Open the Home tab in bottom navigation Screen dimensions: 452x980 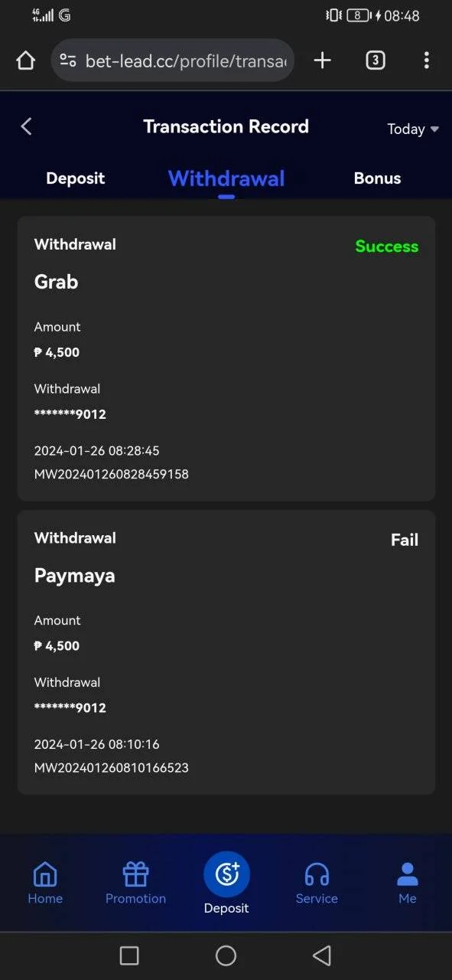pos(45,883)
